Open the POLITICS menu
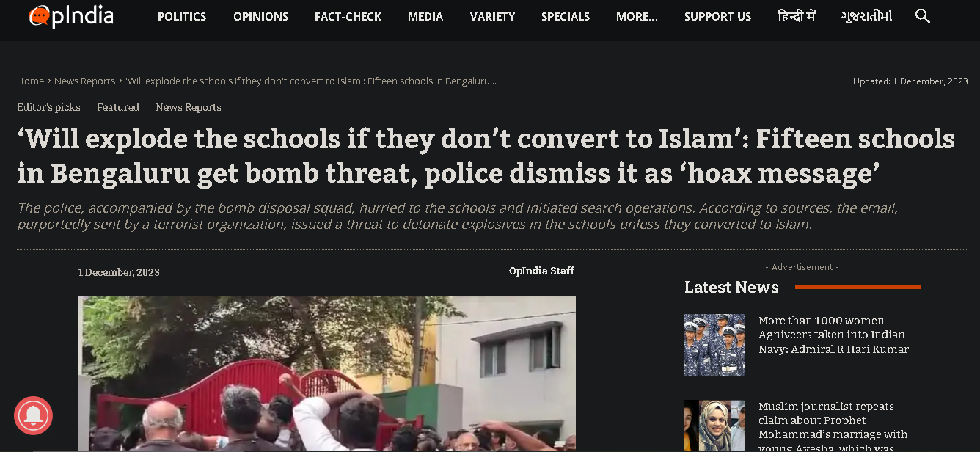Screen dimensions: 980x452 182,16
